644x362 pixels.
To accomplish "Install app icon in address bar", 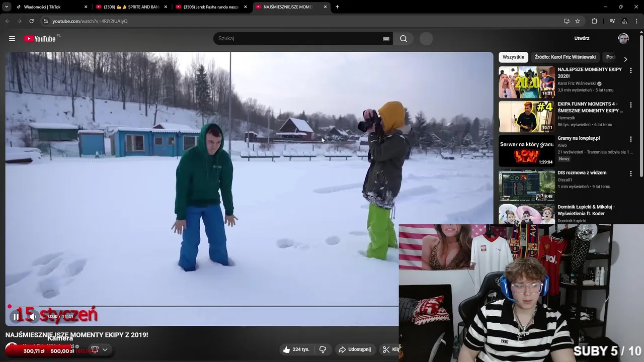I will pyautogui.click(x=567, y=21).
